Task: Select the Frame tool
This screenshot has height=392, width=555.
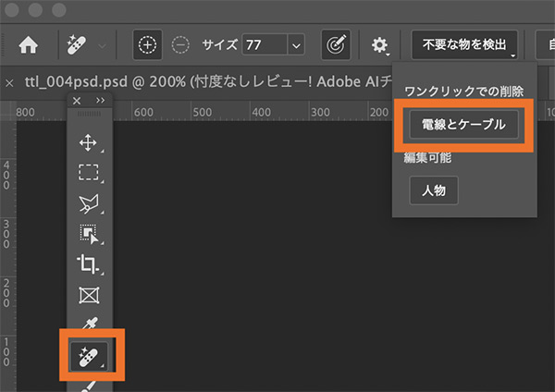Action: coord(89,295)
